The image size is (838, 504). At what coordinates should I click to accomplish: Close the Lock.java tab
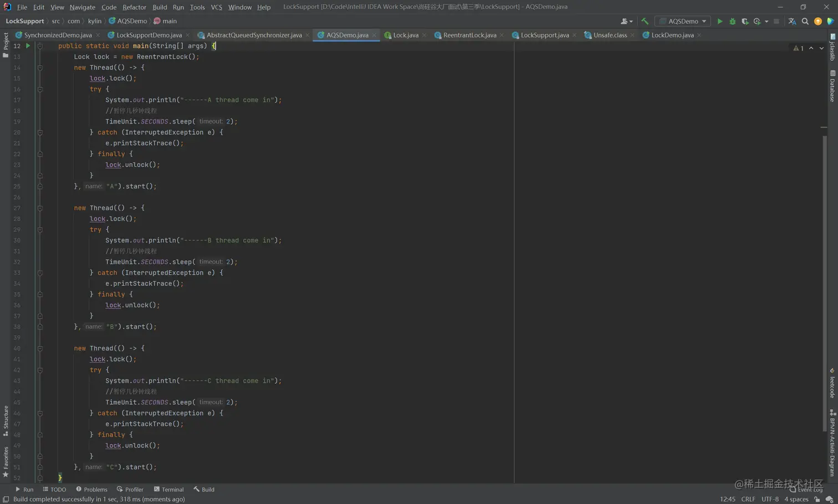(x=424, y=35)
